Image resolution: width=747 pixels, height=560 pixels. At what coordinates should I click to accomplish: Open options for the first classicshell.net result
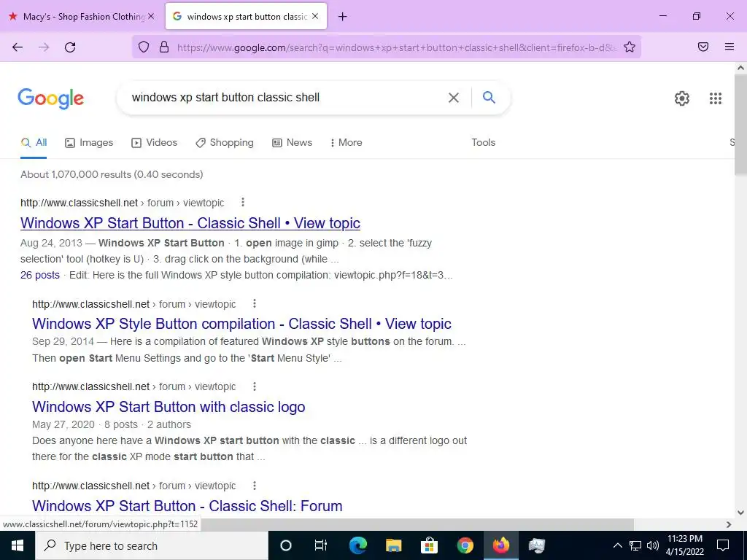[242, 203]
